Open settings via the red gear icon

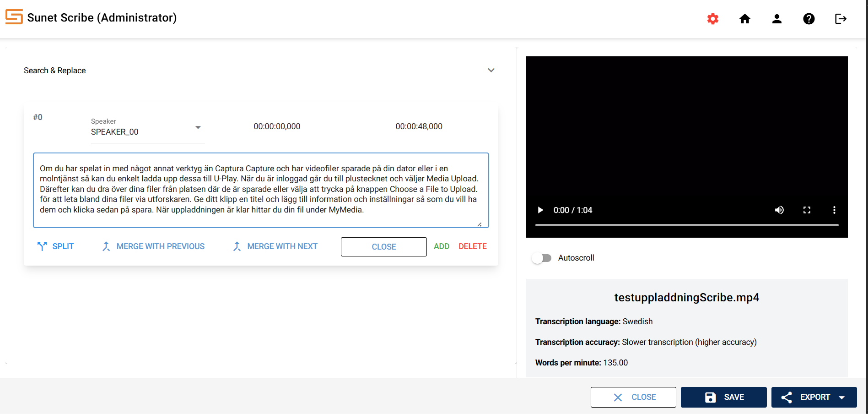pos(712,19)
